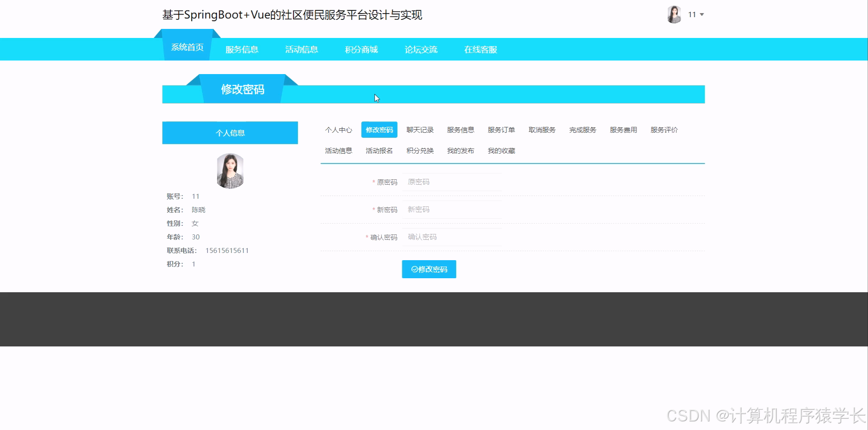Switch to the 个人中心 tab

click(338, 130)
